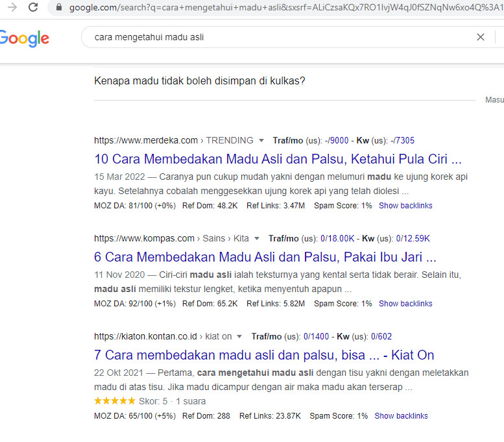Expand the question about storing madu di kulkas
504x442 pixels.
pos(200,81)
